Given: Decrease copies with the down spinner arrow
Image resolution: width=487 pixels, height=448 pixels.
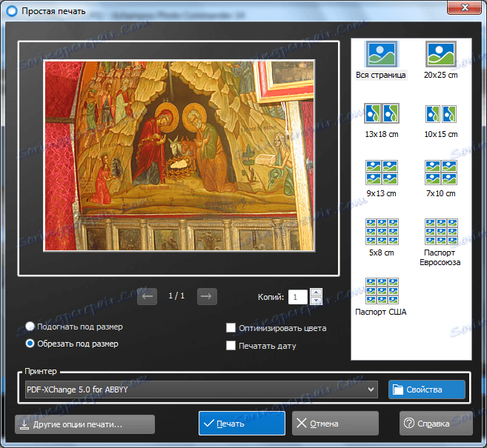Looking at the screenshot, I should [x=317, y=301].
